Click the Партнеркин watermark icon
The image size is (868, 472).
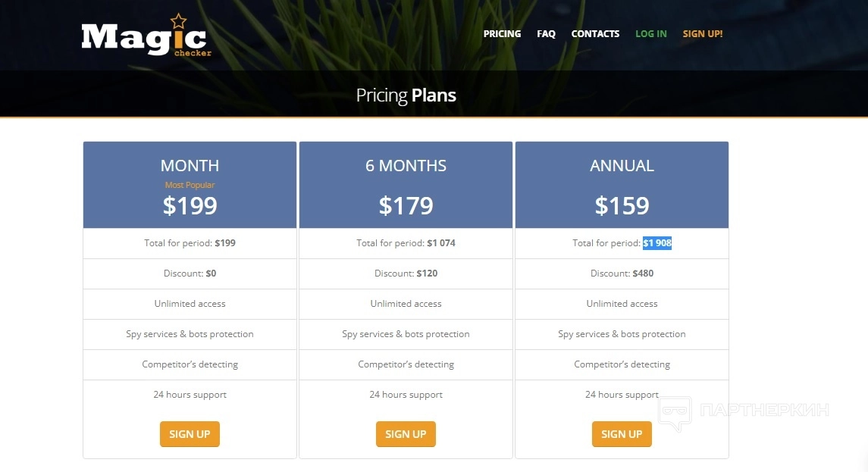674,413
